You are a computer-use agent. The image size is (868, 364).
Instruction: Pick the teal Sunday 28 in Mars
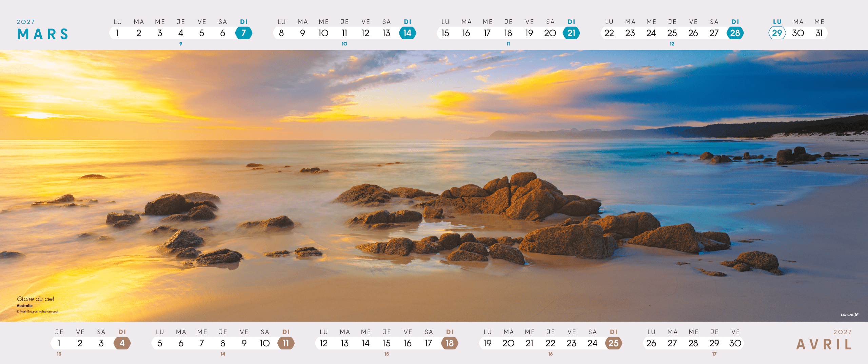(x=735, y=33)
